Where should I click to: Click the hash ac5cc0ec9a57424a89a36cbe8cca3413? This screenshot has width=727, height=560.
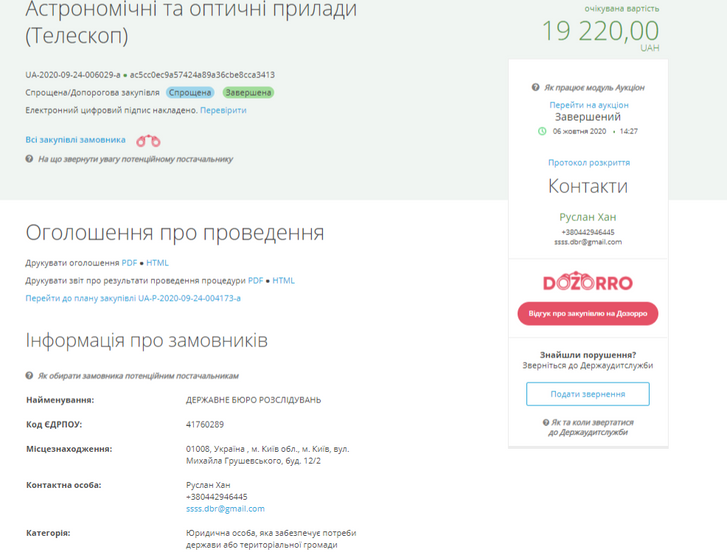point(202,75)
